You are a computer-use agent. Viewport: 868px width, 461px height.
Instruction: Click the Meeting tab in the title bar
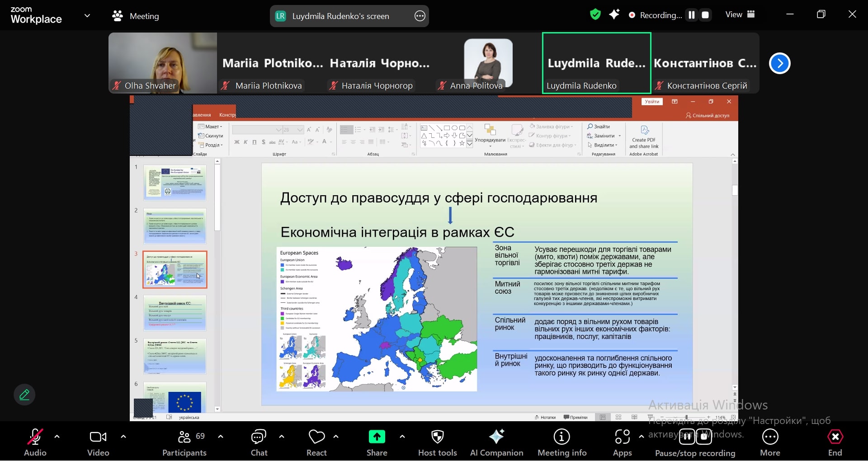click(136, 16)
